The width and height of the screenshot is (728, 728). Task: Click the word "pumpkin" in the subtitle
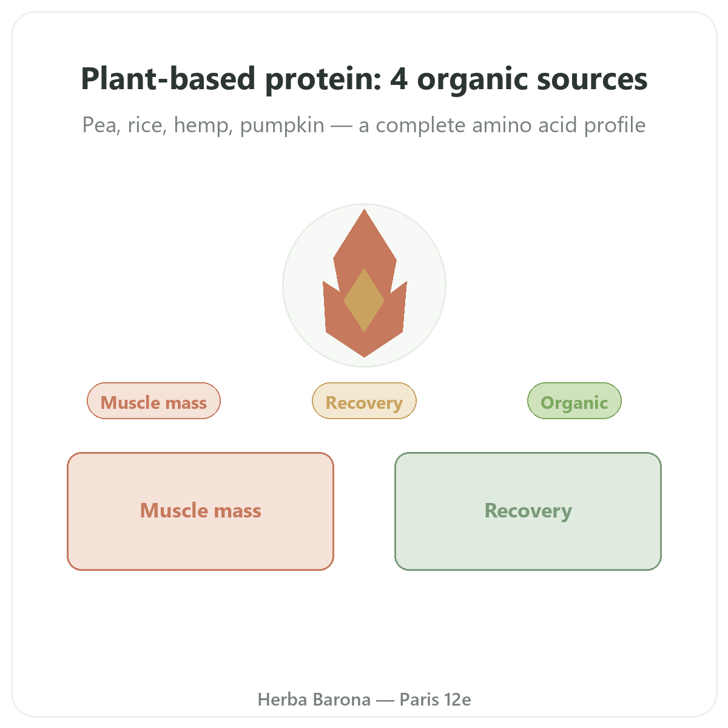click(282, 126)
